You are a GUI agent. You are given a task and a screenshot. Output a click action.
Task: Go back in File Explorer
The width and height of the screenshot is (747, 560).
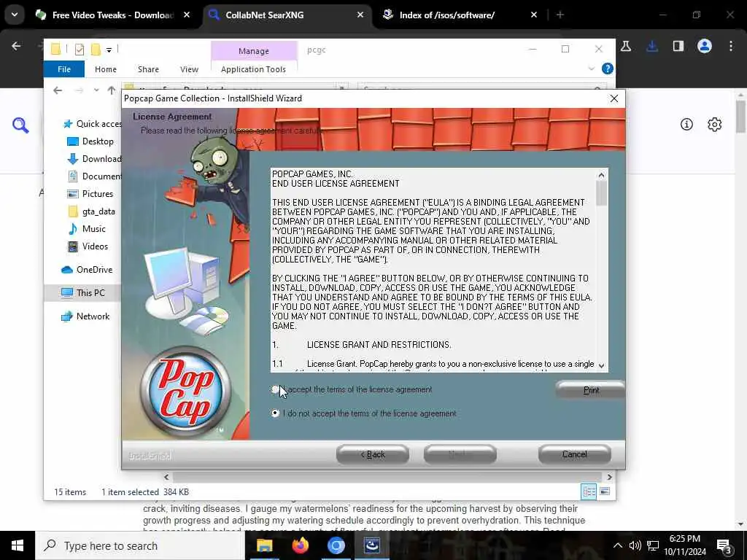pos(58,90)
